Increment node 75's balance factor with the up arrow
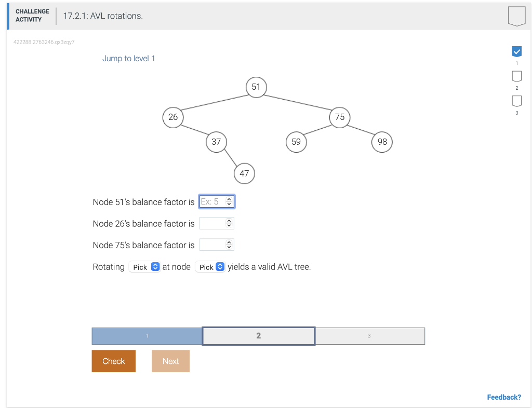Screen dimensions: 532x408 (230, 242)
